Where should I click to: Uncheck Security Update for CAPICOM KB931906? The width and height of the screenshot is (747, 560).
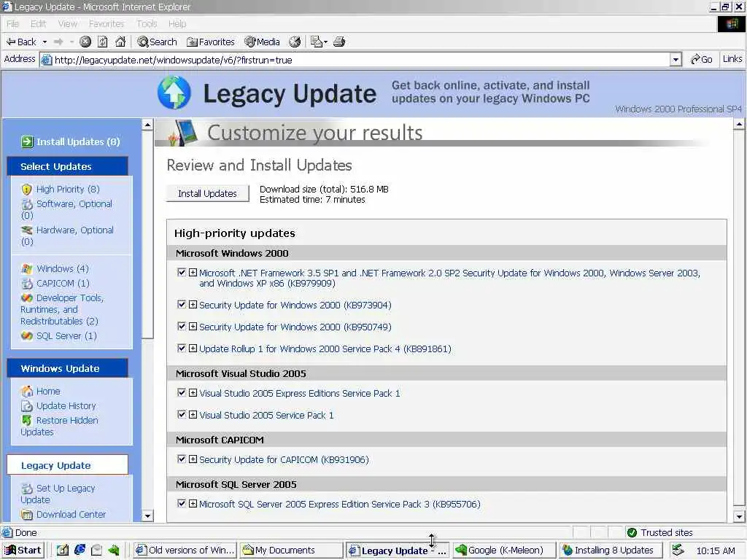182,459
